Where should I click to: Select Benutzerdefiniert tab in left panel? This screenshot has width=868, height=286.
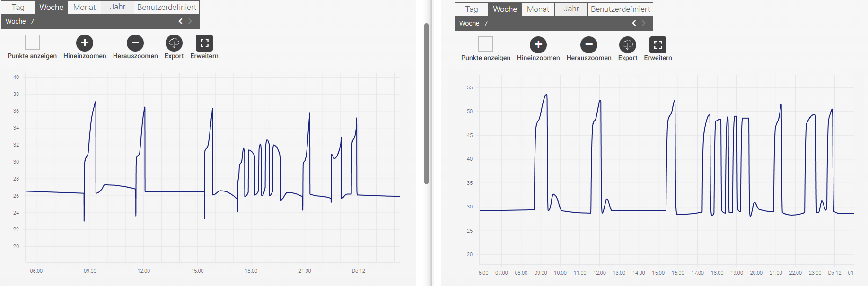tap(167, 7)
